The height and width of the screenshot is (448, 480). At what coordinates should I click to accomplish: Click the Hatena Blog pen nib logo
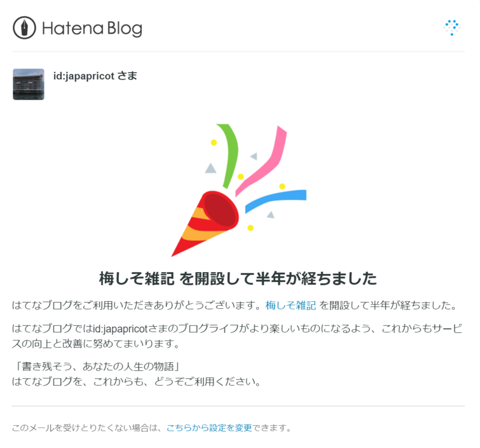pos(24,28)
